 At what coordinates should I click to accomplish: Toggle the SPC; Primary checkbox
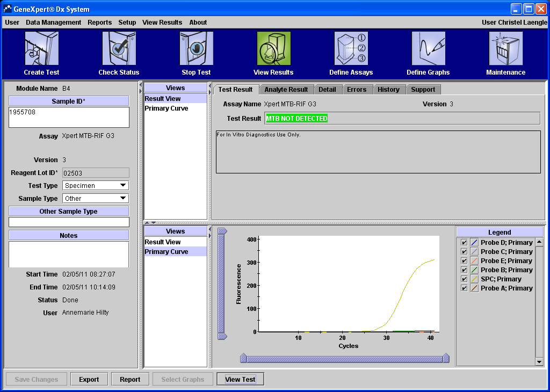click(464, 279)
